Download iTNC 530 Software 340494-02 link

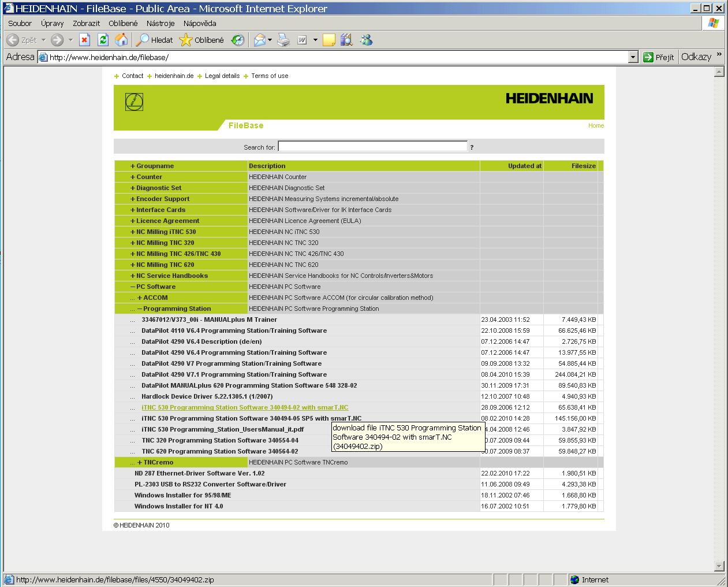coord(245,407)
